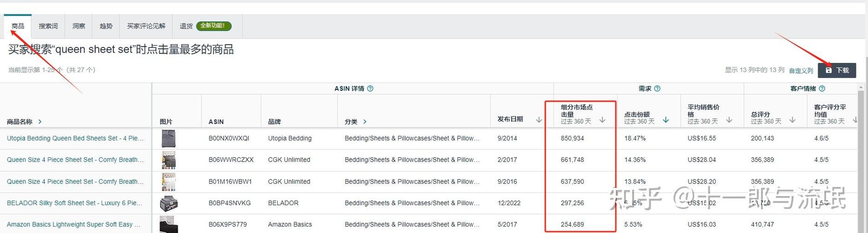Open the 自定义列 link
The width and height of the screenshot is (868, 233).
pos(801,71)
